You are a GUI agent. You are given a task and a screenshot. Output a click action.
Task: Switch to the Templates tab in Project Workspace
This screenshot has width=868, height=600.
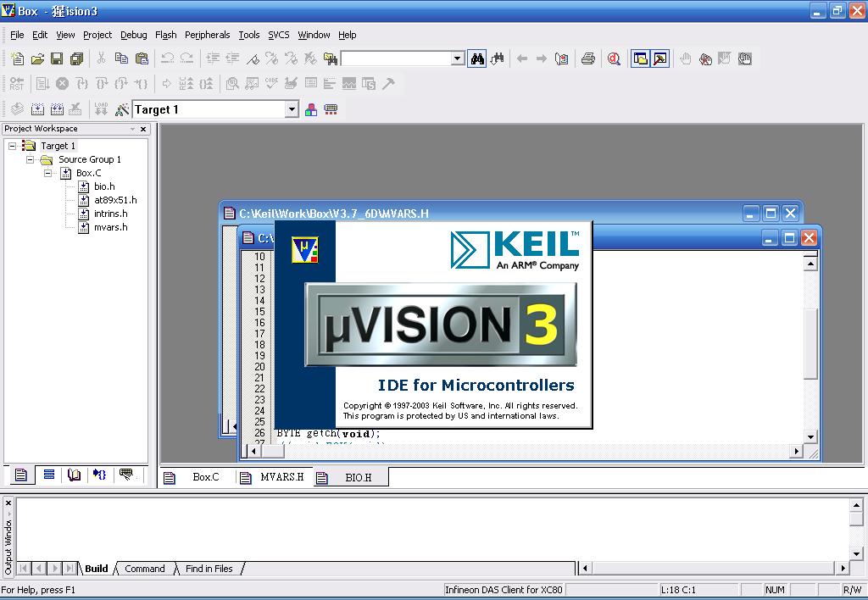(x=127, y=475)
